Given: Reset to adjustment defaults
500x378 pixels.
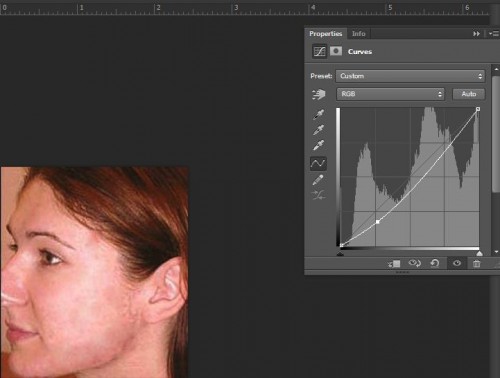Looking at the screenshot, I should tap(435, 264).
